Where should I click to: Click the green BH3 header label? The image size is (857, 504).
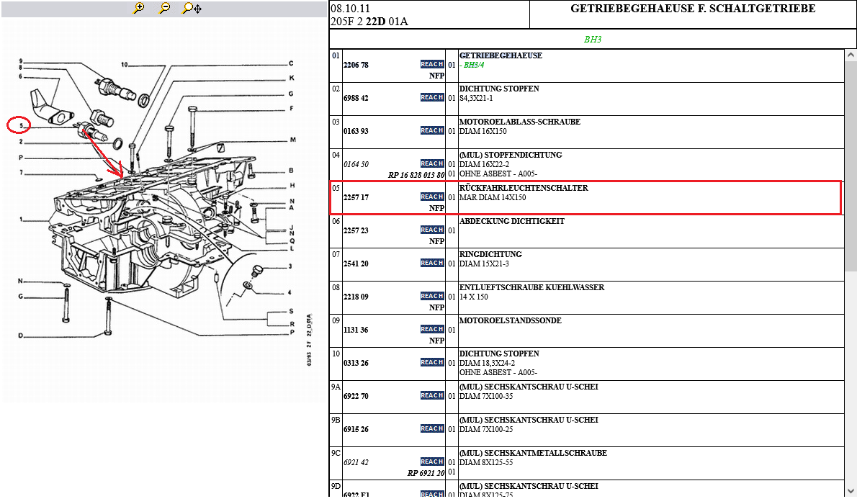(592, 40)
